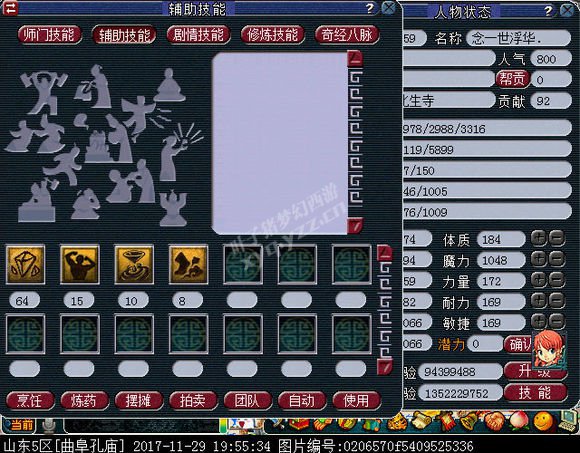Switch to the 师门技能 tab
This screenshot has height=453, width=580.
(x=49, y=35)
